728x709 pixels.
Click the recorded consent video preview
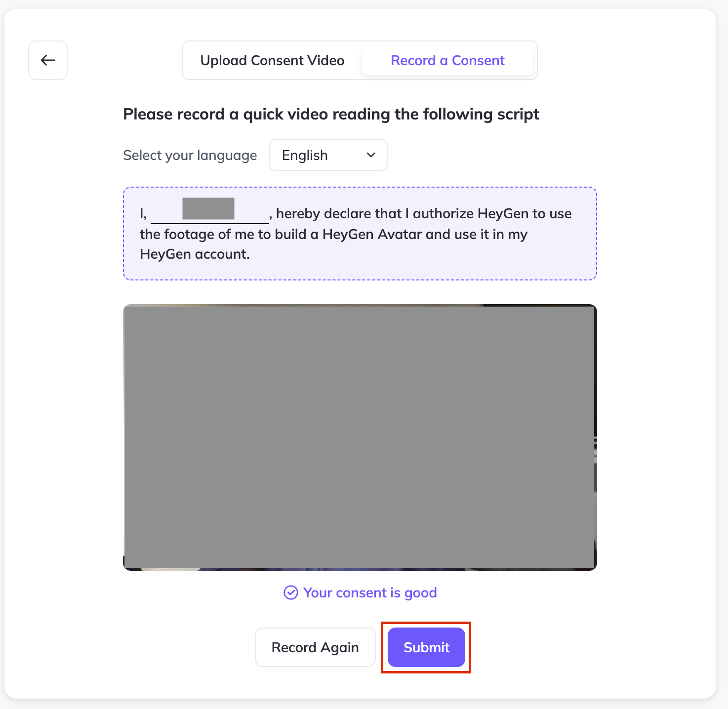pos(360,437)
